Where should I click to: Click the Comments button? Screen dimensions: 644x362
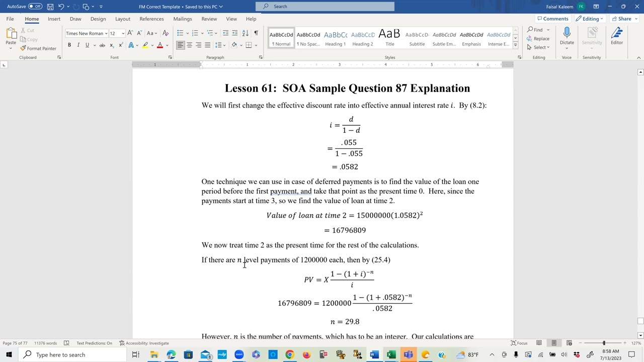click(552, 19)
